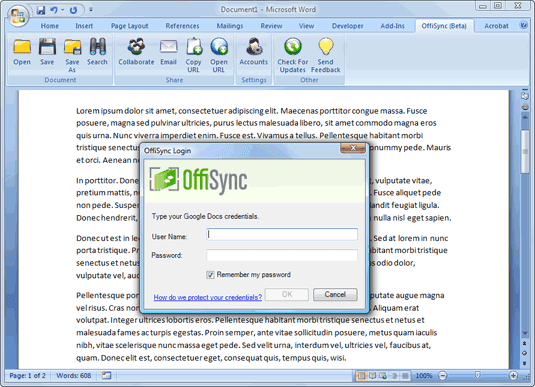The width and height of the screenshot is (535, 387).
Task: Open the Undo history dropdown arrow
Action: coord(63,10)
